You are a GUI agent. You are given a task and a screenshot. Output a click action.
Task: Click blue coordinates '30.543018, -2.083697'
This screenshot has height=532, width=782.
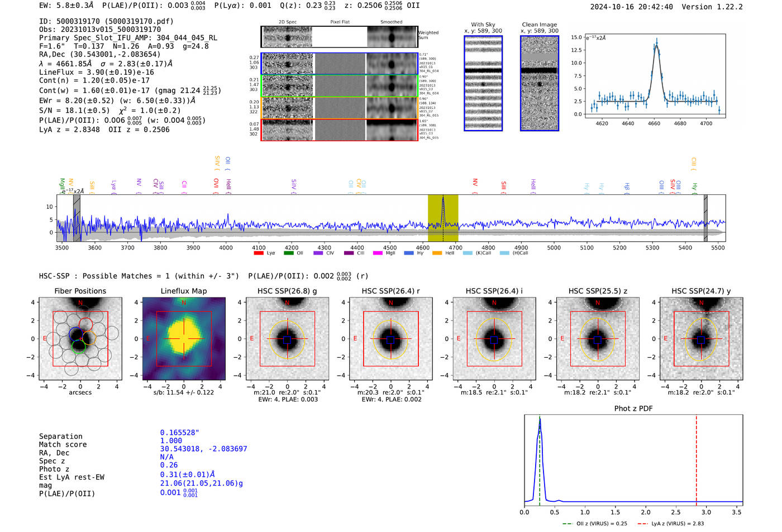coord(203,449)
